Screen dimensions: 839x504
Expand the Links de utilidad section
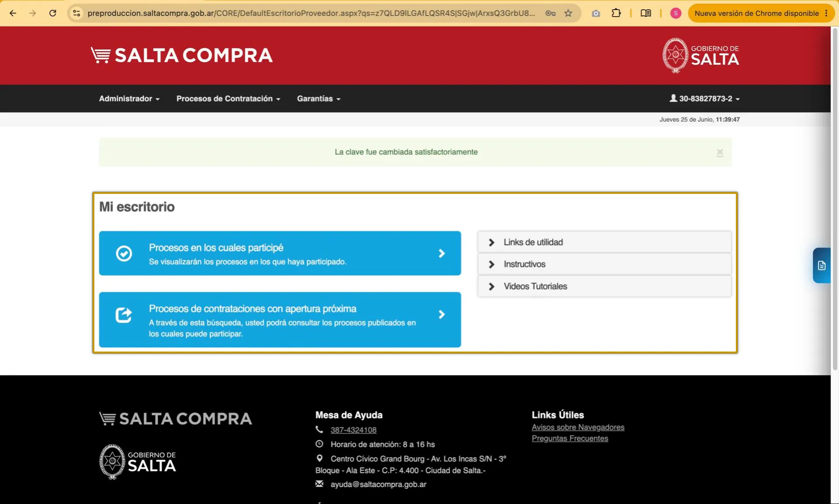[604, 242]
